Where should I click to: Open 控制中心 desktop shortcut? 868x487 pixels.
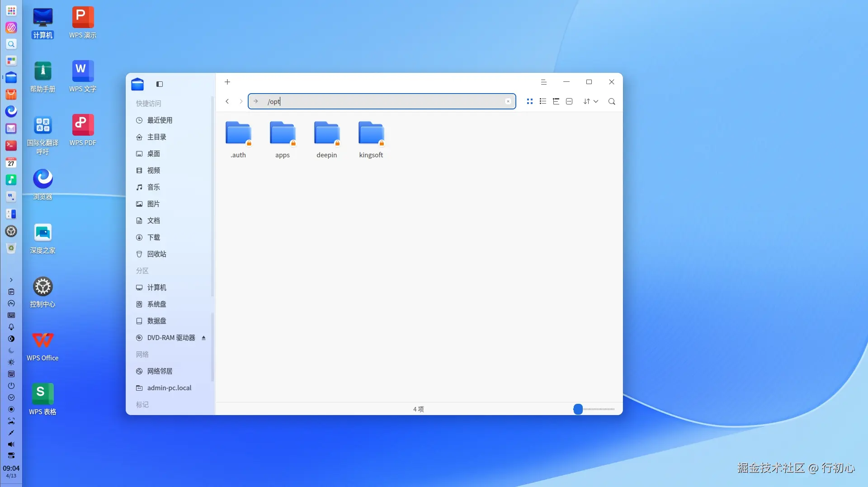[43, 292]
